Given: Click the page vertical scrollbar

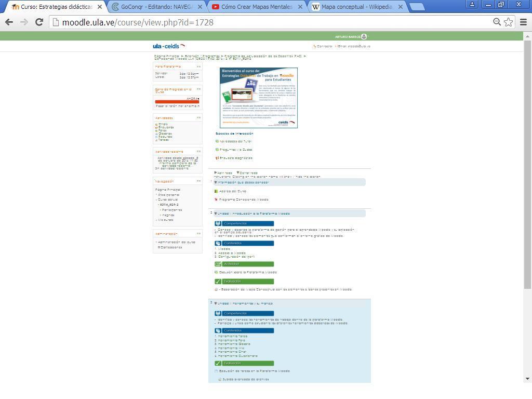Looking at the screenshot, I should point(528,165).
